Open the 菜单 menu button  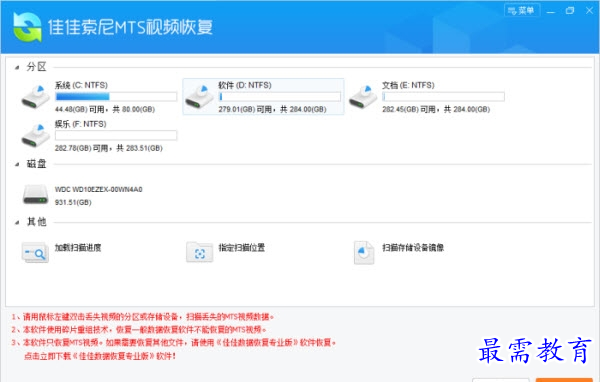522,10
